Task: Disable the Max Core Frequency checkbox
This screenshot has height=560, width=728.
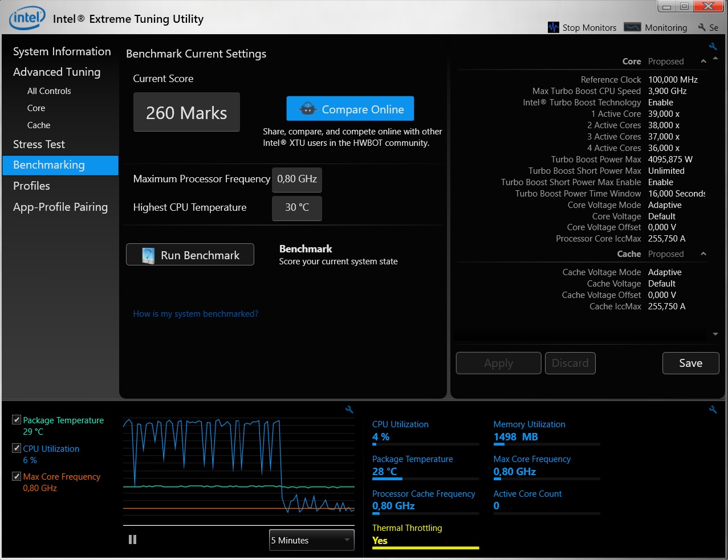Action: (x=17, y=476)
